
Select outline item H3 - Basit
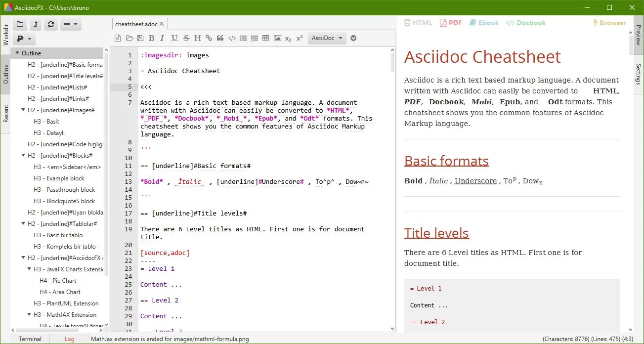[x=46, y=122]
